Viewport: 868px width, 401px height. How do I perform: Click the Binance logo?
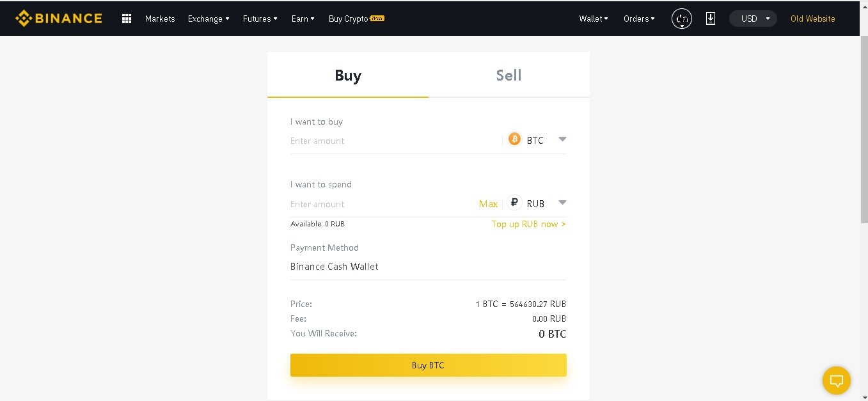click(58, 18)
